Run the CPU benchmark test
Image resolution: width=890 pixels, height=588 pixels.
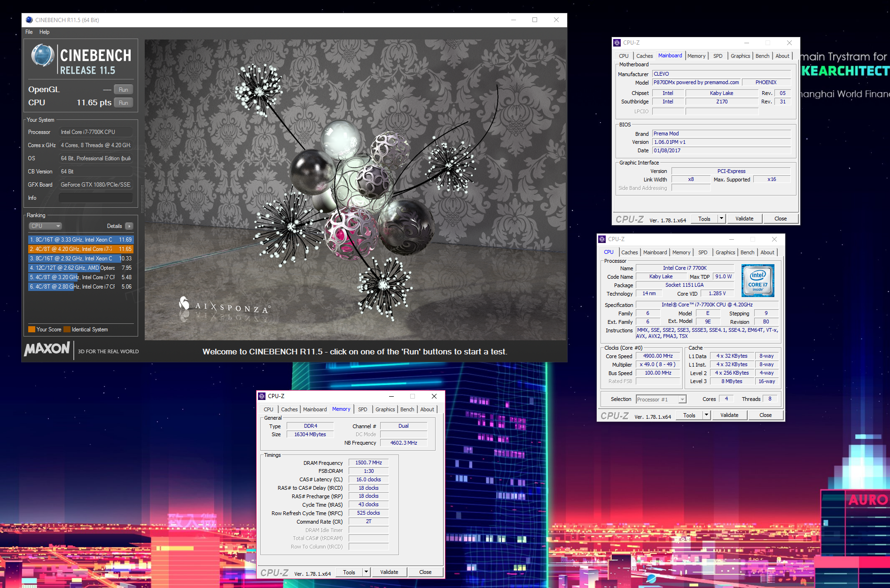click(x=124, y=102)
